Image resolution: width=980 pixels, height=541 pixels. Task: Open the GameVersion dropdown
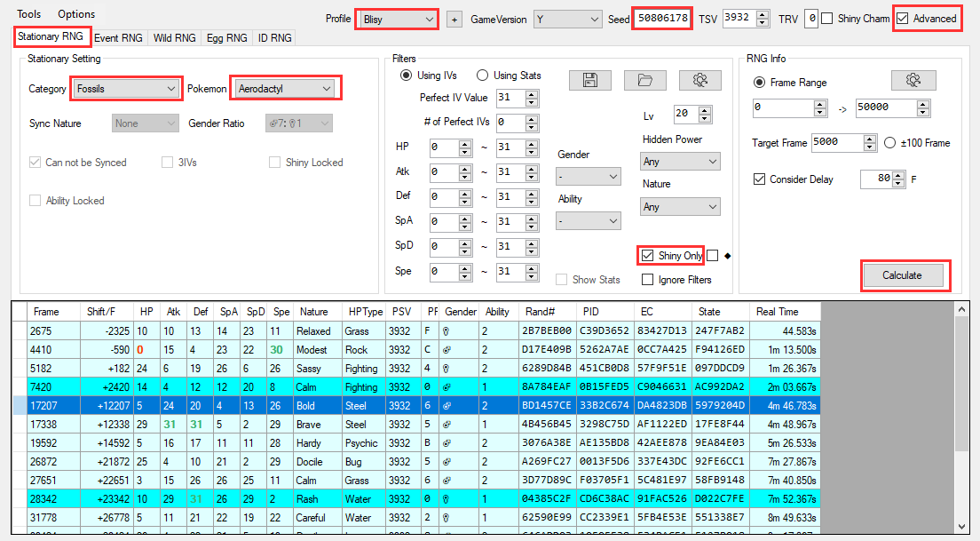tap(567, 20)
